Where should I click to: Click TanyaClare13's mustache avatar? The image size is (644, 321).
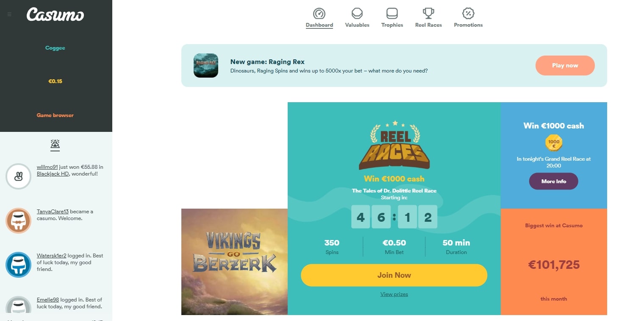point(18,221)
